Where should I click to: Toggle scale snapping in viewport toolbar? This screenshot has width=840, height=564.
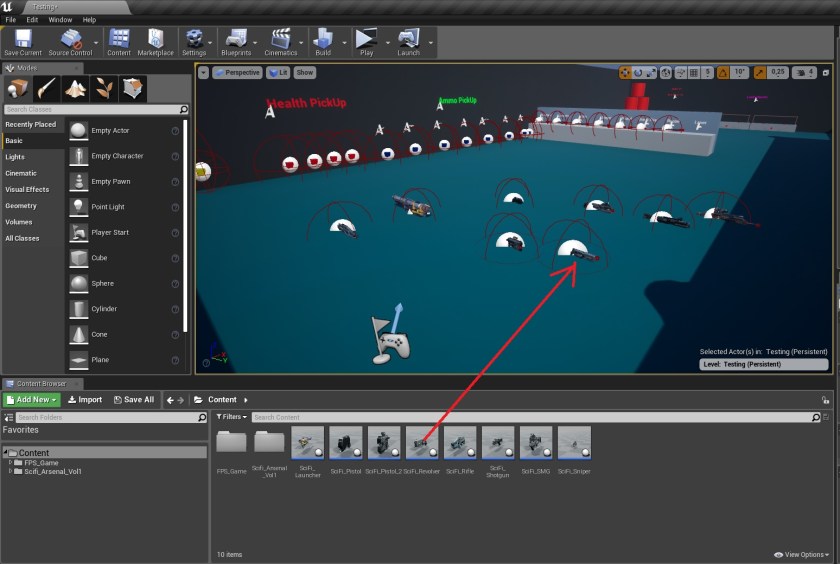coord(761,73)
